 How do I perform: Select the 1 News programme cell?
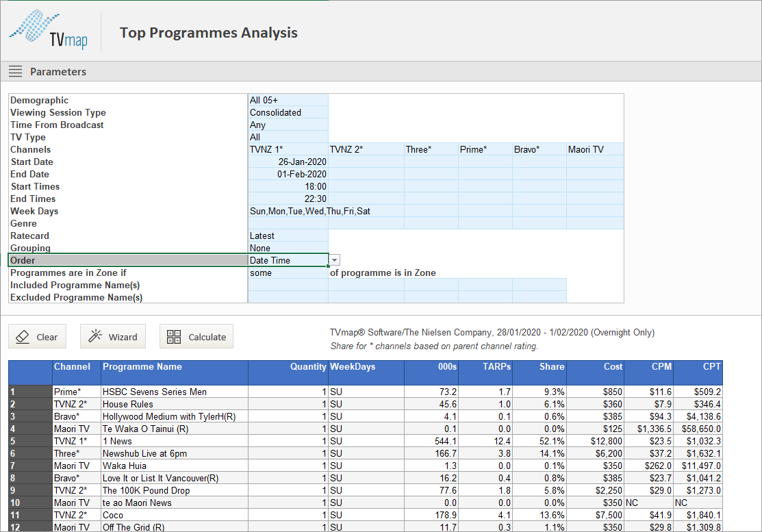175,441
